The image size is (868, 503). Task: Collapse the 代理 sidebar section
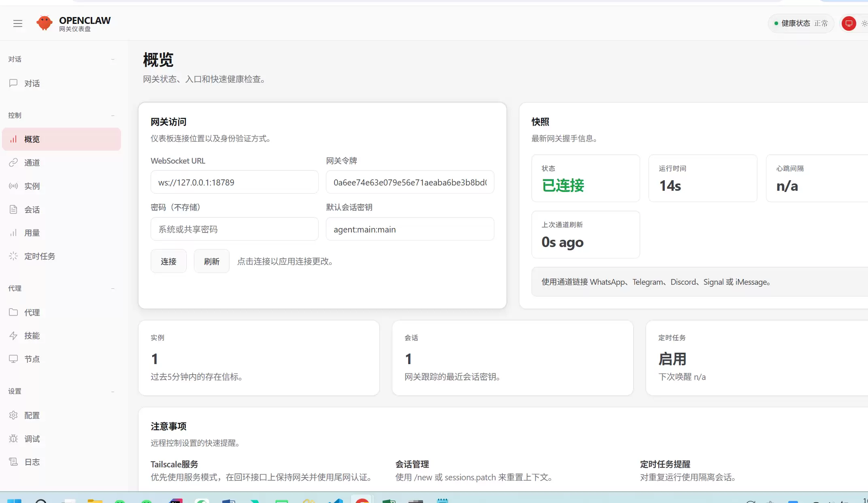click(113, 288)
